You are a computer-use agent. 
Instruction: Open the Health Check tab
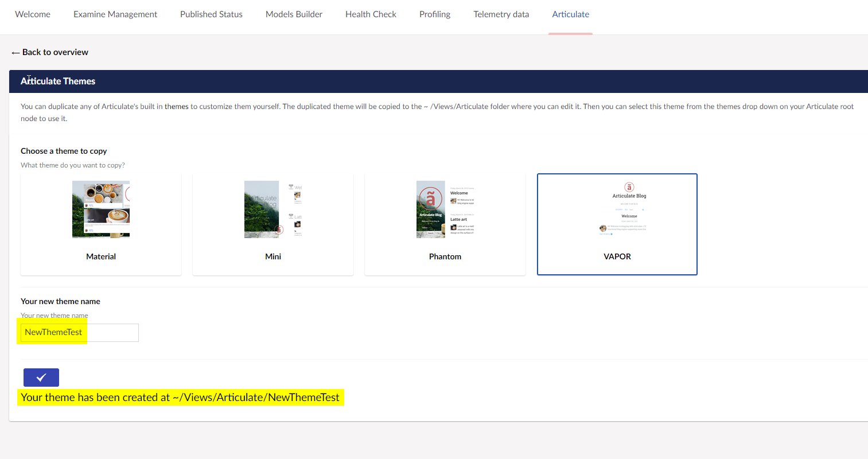tap(371, 14)
